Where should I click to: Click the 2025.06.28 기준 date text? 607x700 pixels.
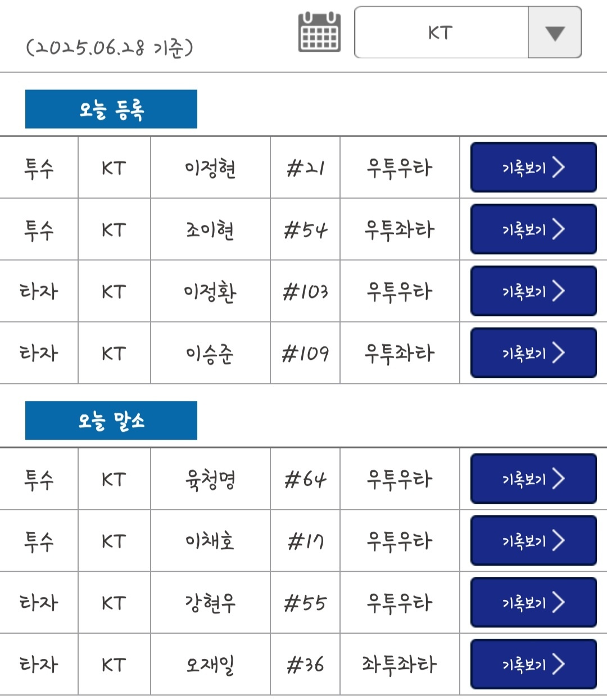click(110, 48)
